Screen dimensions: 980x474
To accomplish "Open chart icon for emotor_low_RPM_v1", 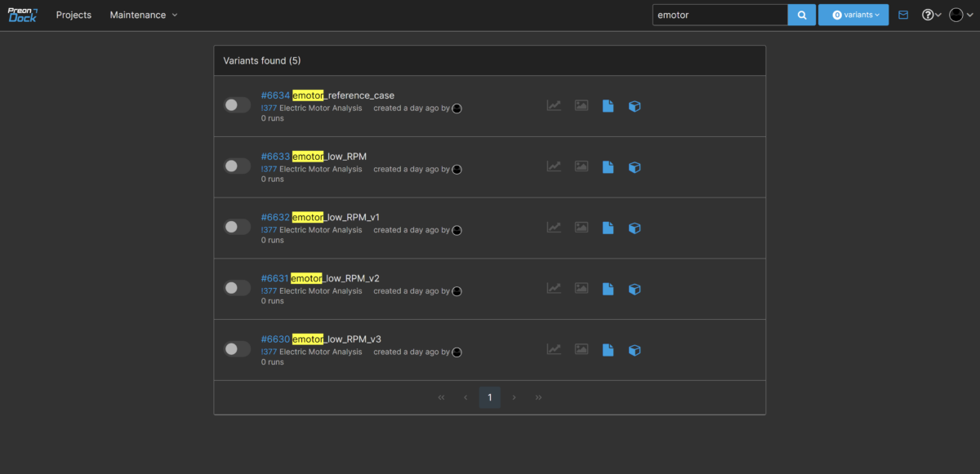I will click(x=554, y=228).
